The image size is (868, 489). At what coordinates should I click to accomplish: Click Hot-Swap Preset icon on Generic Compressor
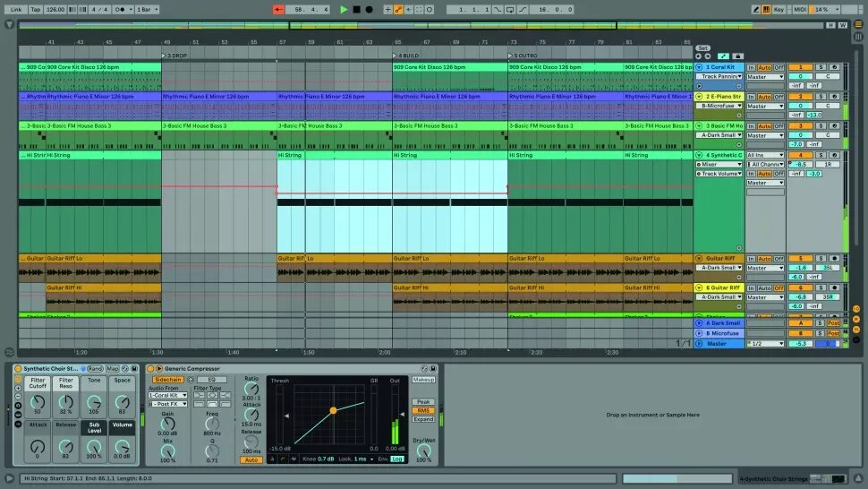point(424,368)
